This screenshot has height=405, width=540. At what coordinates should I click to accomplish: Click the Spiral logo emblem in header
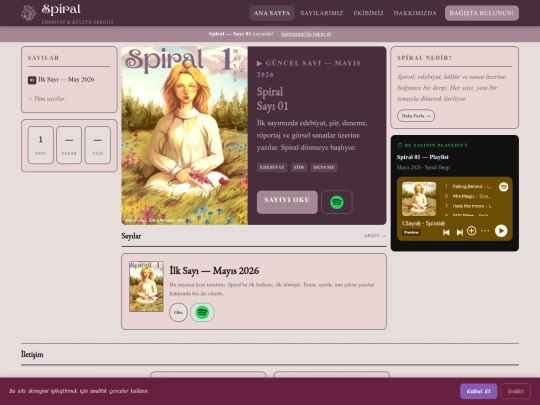29,13
